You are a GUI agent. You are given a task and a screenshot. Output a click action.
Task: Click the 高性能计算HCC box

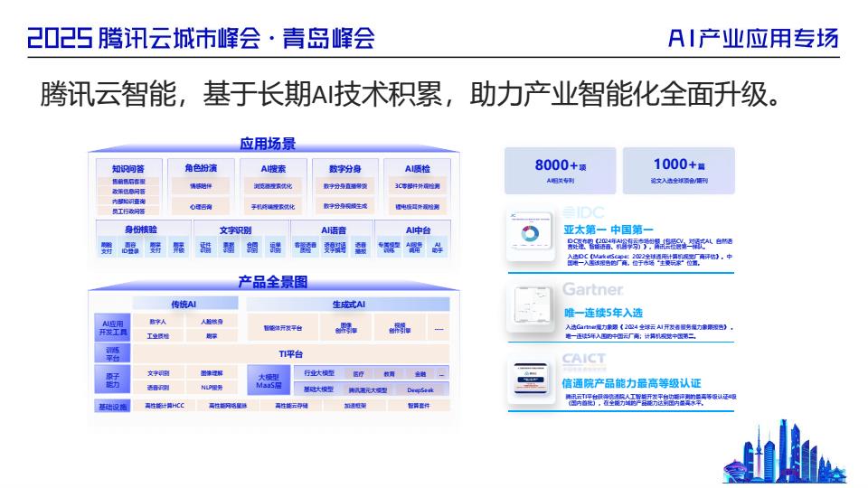coord(165,407)
